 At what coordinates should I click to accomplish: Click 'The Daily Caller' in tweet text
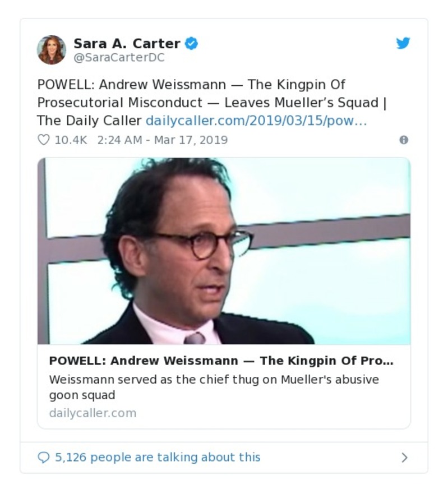coord(89,121)
